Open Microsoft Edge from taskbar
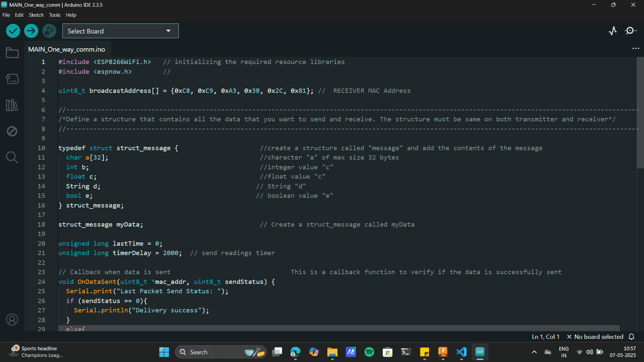The height and width of the screenshot is (362, 644). click(x=296, y=352)
